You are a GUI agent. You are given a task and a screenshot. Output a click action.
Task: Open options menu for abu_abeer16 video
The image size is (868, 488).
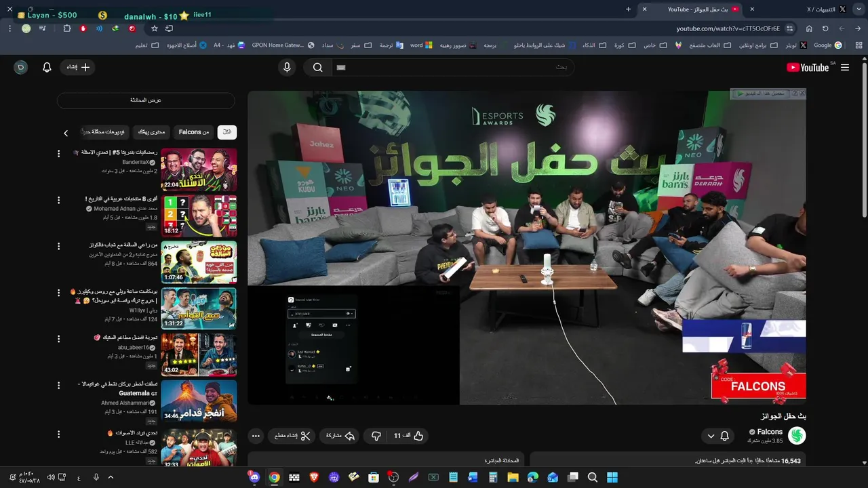(x=58, y=339)
